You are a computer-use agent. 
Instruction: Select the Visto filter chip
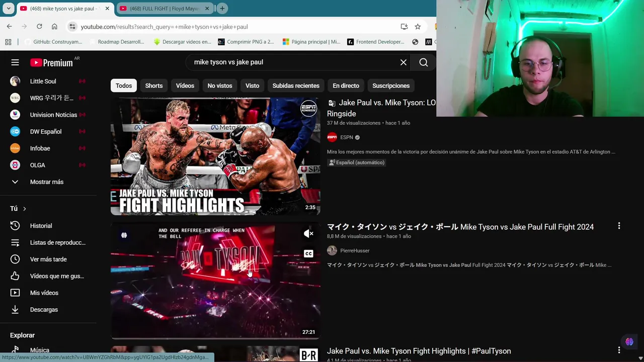pyautogui.click(x=252, y=85)
